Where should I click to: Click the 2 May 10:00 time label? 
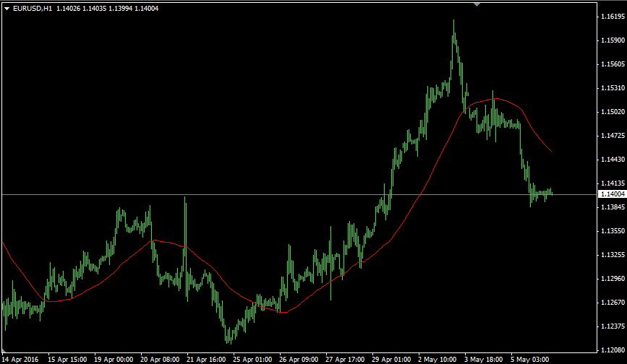pyautogui.click(x=438, y=359)
